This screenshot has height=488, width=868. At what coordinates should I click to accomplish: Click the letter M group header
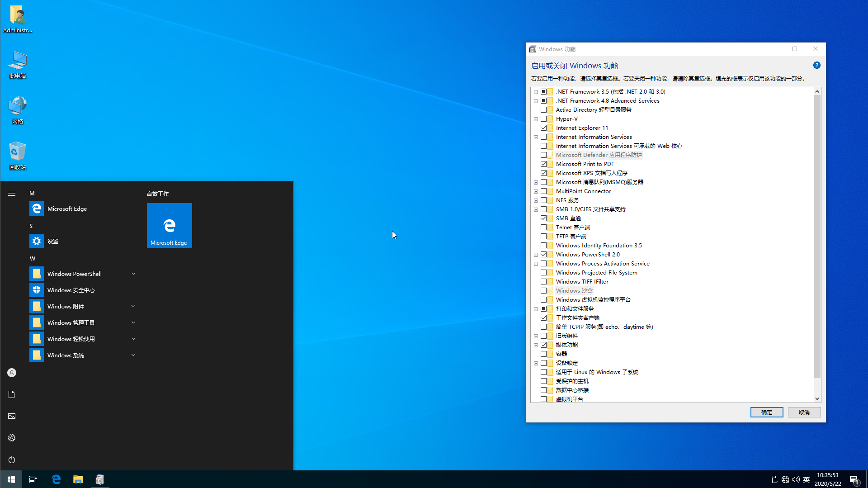[x=32, y=194]
